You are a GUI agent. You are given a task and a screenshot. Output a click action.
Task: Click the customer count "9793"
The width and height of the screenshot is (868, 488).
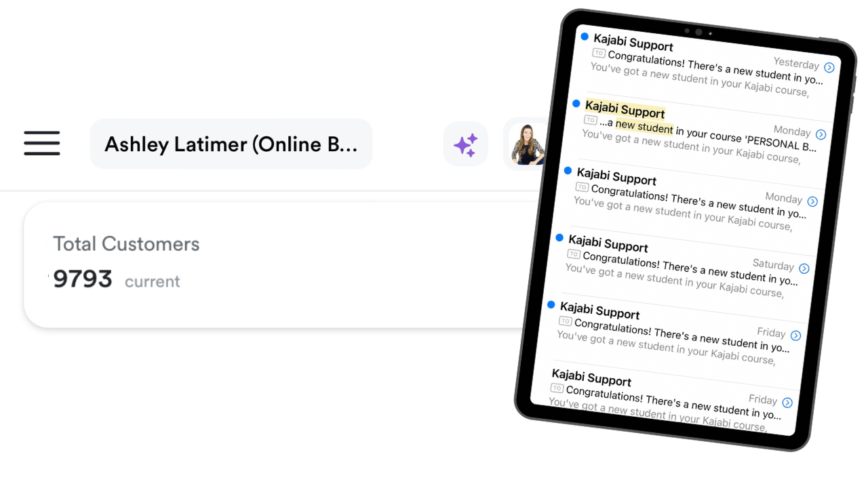tap(83, 279)
